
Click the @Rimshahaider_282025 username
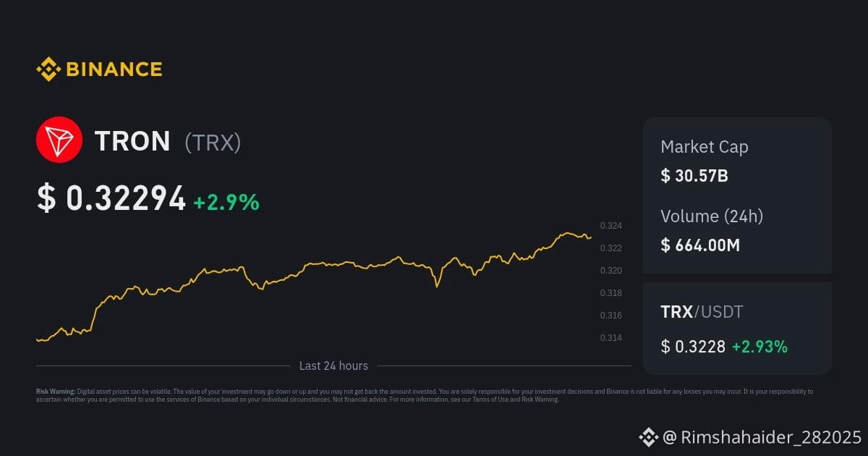tap(762, 437)
